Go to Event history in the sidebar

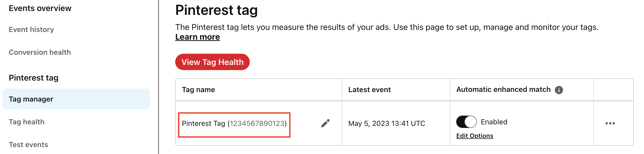pyautogui.click(x=31, y=30)
